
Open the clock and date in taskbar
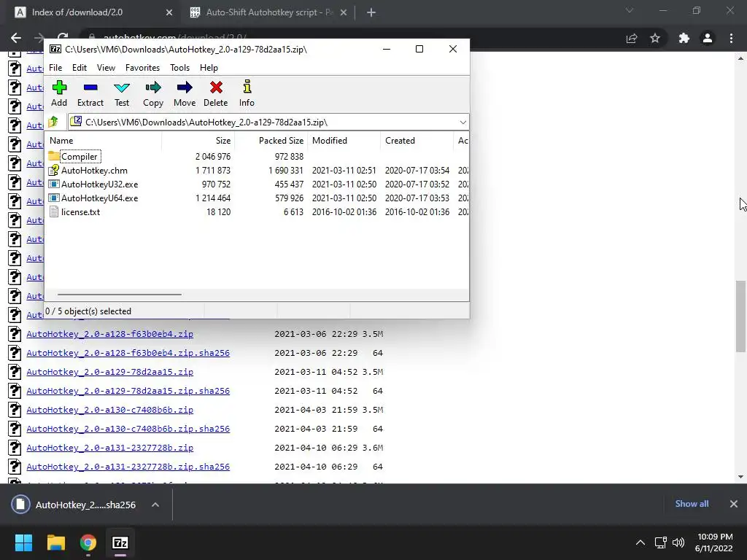tap(713, 542)
